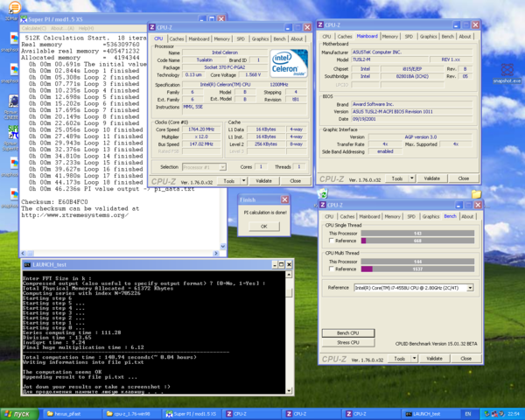Click Validate in the CPU-tab CPU-Z window
Screen dimensions: 525x420
pos(263,181)
